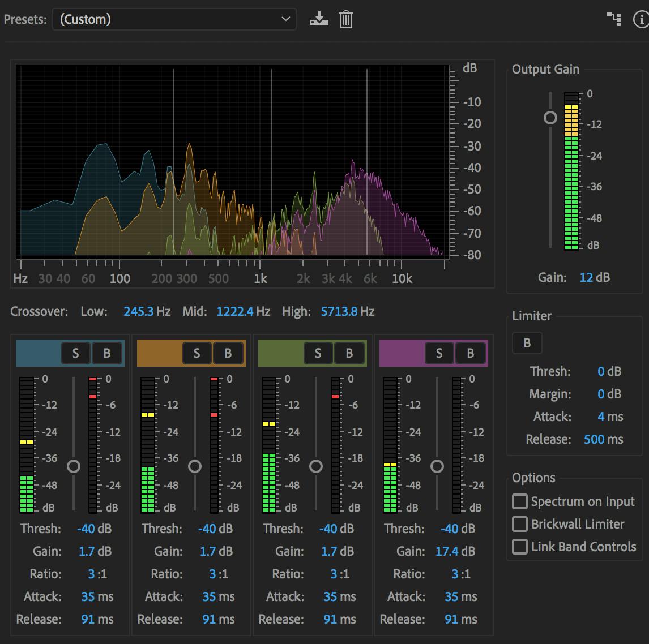649x644 pixels.
Task: Click the blue band threshold slider knob
Action: point(74,466)
